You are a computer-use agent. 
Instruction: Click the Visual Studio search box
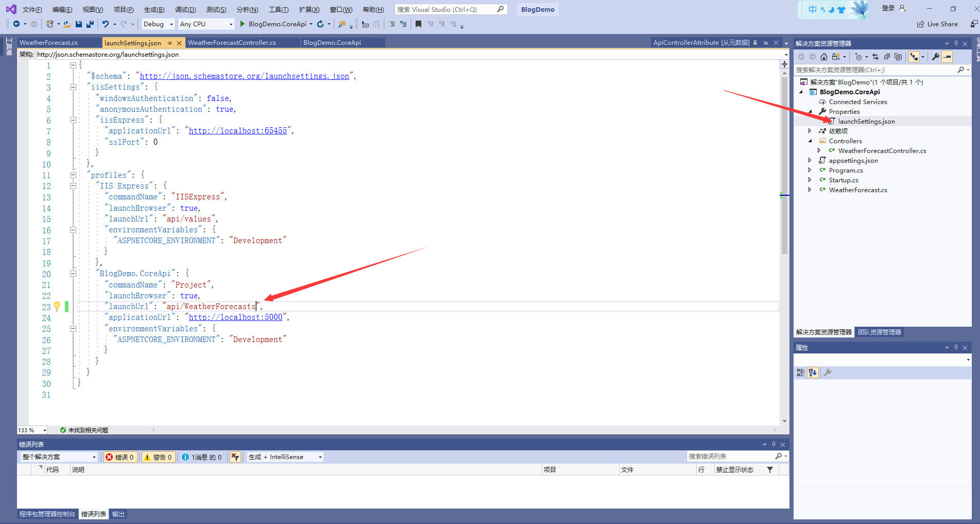(x=451, y=9)
